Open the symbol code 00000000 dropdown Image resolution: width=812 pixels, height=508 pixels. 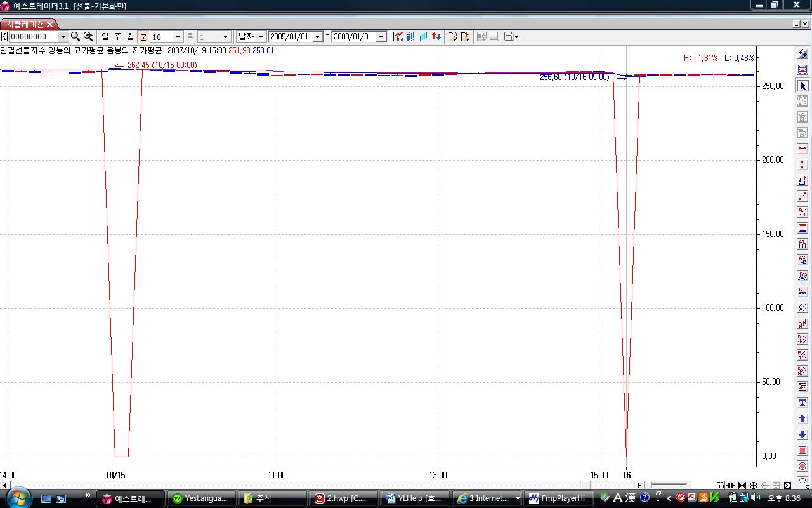coord(63,37)
